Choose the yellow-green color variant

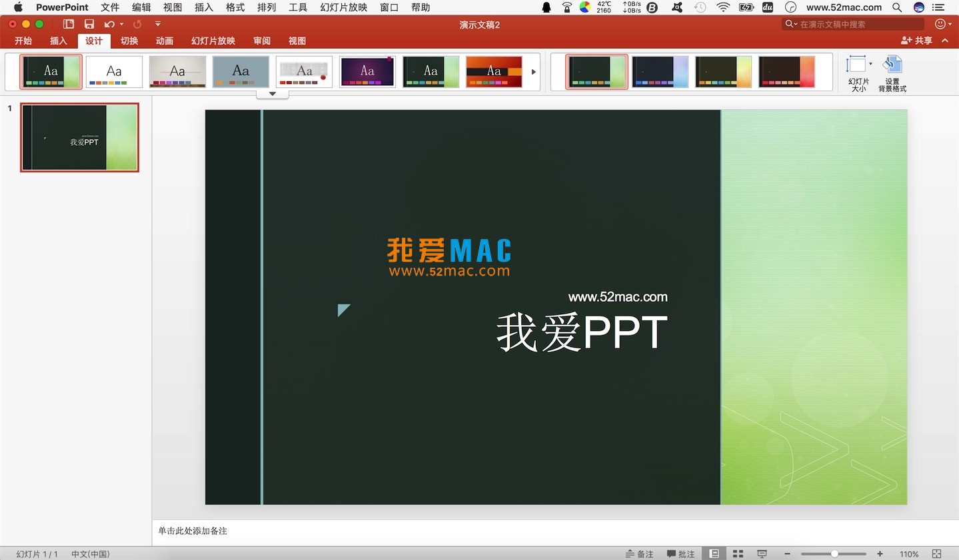(x=723, y=72)
